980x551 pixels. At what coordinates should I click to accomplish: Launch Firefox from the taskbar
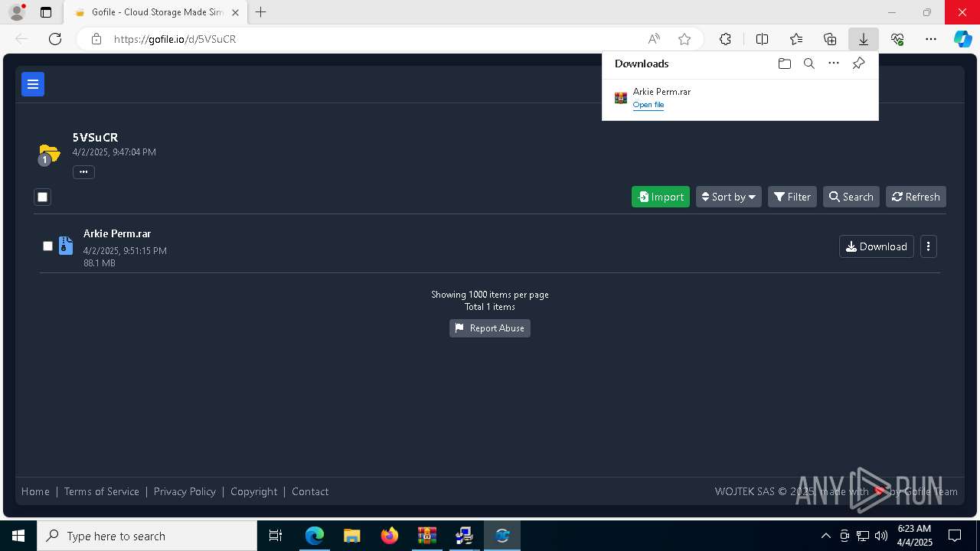(x=390, y=536)
